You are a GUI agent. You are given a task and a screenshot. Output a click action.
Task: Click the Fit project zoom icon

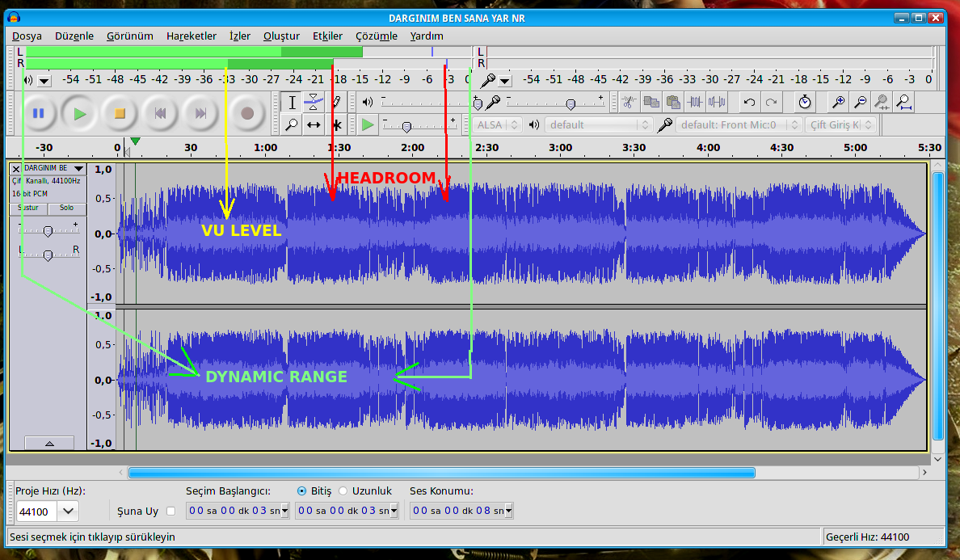(904, 102)
